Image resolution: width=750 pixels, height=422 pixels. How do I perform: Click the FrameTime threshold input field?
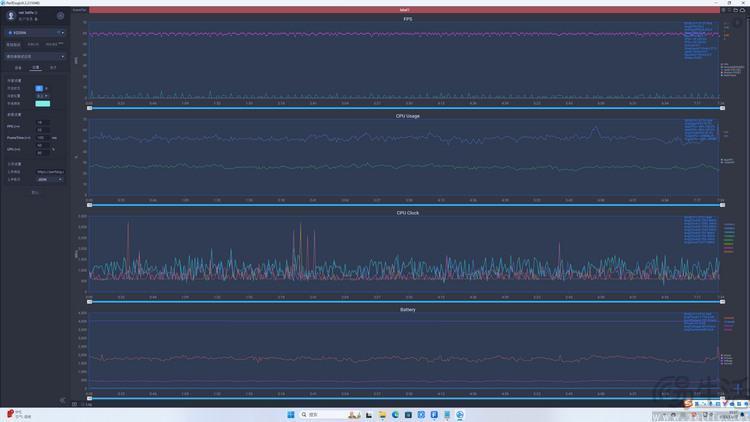tap(43, 138)
